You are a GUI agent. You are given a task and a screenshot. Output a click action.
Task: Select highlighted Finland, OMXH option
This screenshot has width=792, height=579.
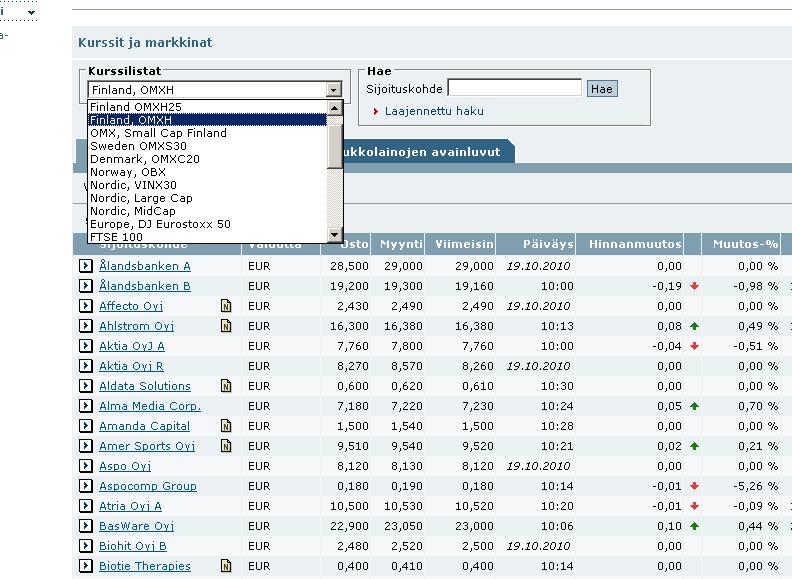(208, 120)
